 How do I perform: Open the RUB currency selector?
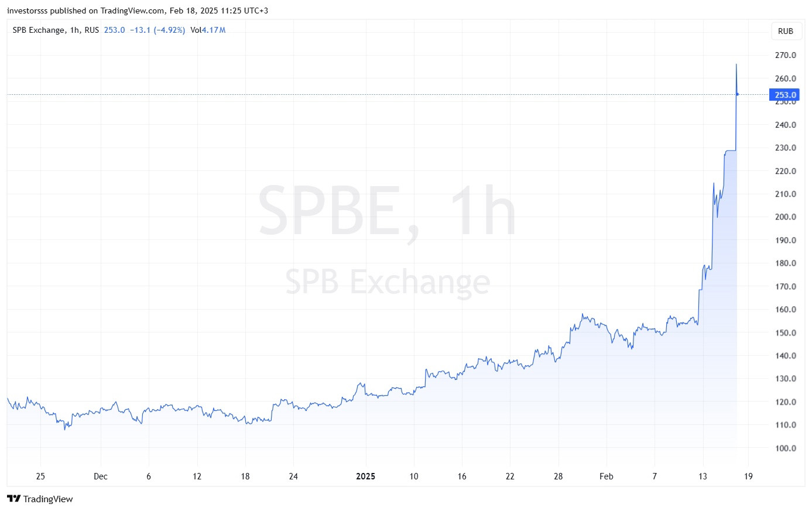(x=785, y=31)
